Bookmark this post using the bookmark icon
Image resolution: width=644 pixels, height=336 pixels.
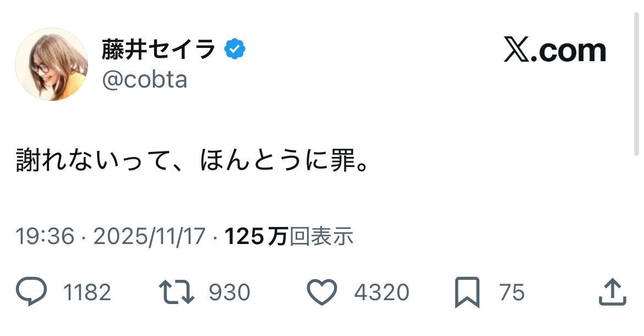tap(467, 292)
